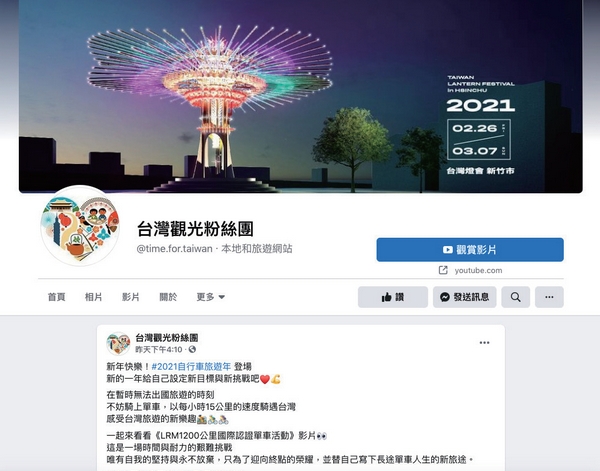Expand the 更多 dropdown tab
Screen dimensions: 600x471
(x=210, y=297)
